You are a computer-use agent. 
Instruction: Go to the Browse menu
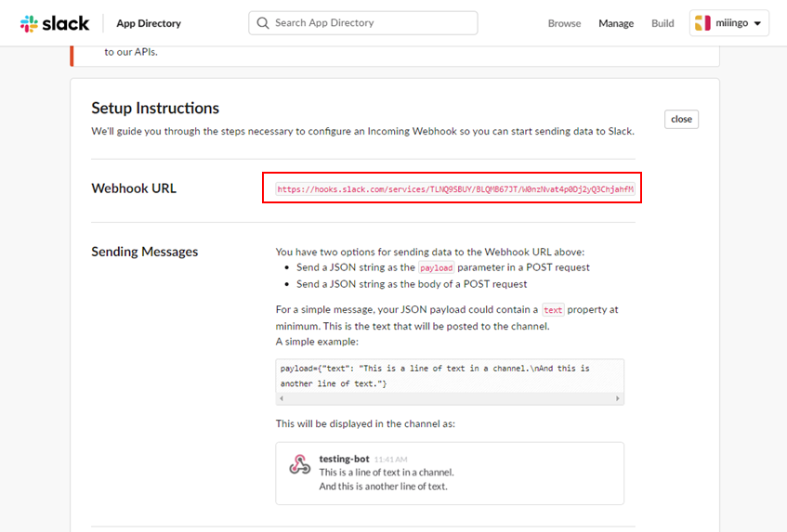(564, 23)
